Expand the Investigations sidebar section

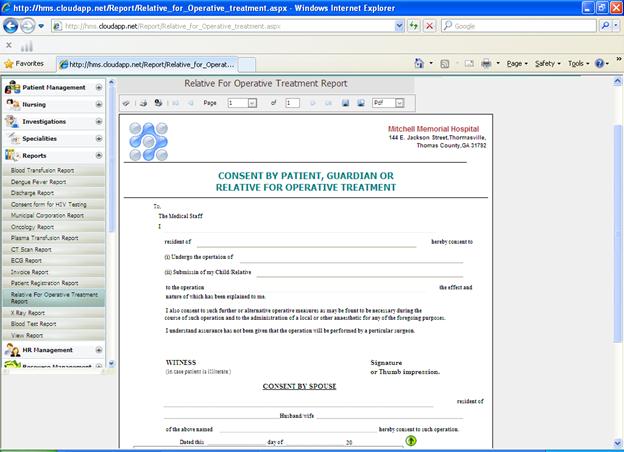point(99,121)
